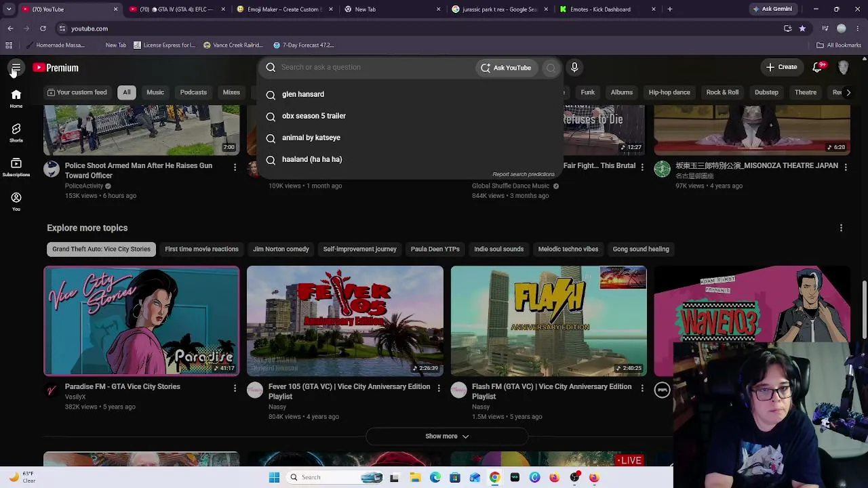Expand topics with Show more button
This screenshot has width=868, height=488.
pyautogui.click(x=447, y=436)
